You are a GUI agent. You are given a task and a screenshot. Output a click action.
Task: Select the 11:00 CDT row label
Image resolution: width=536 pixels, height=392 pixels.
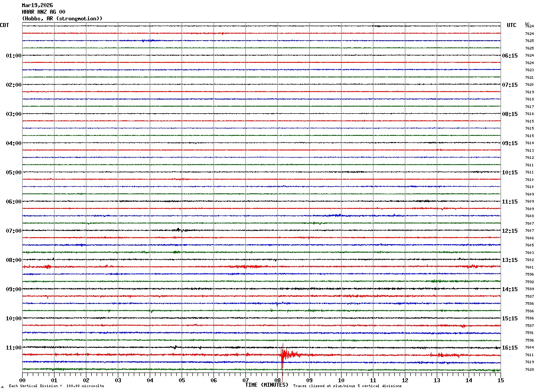coord(13,348)
